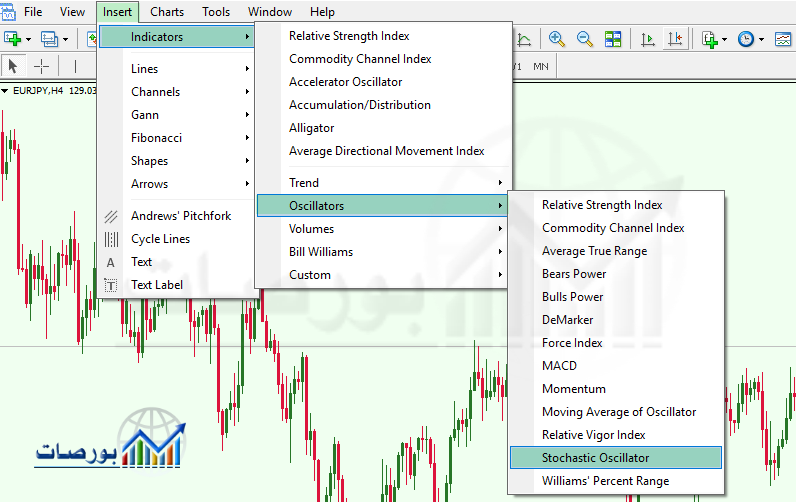Choose MACD from Oscillators list

tap(616, 365)
